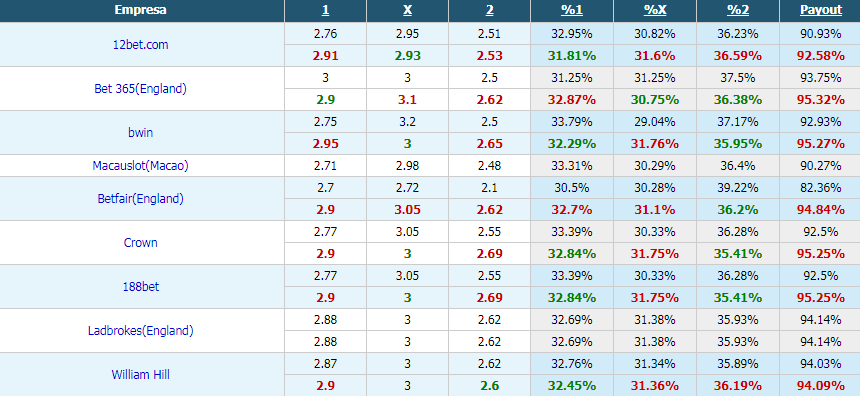Viewport: 860px width, 396px height.
Task: Open the William Hill link
Action: [140, 375]
